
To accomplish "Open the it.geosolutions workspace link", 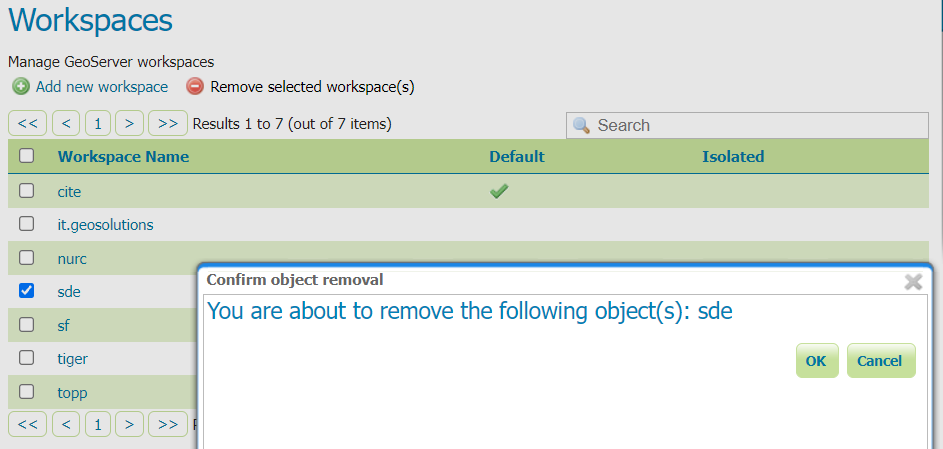I will click(x=105, y=225).
